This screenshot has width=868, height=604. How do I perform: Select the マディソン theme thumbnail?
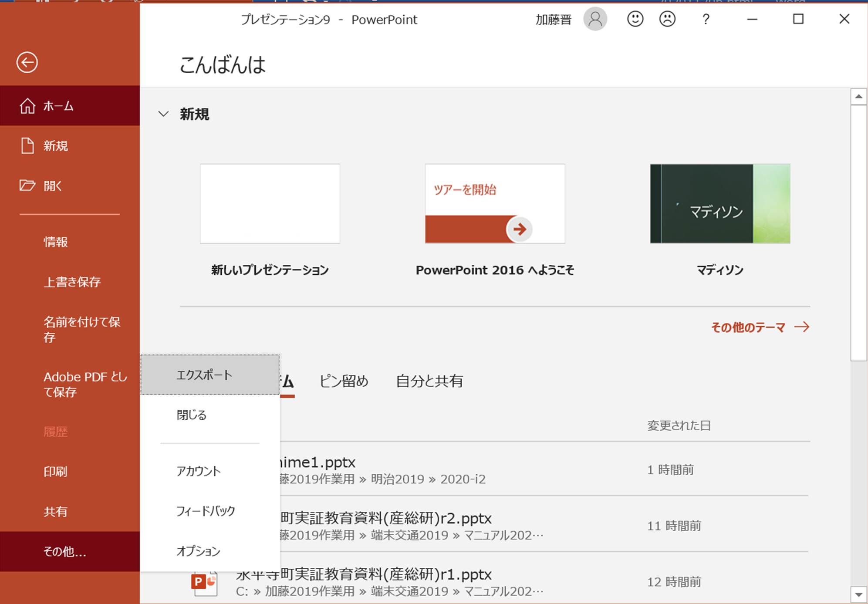(x=719, y=204)
